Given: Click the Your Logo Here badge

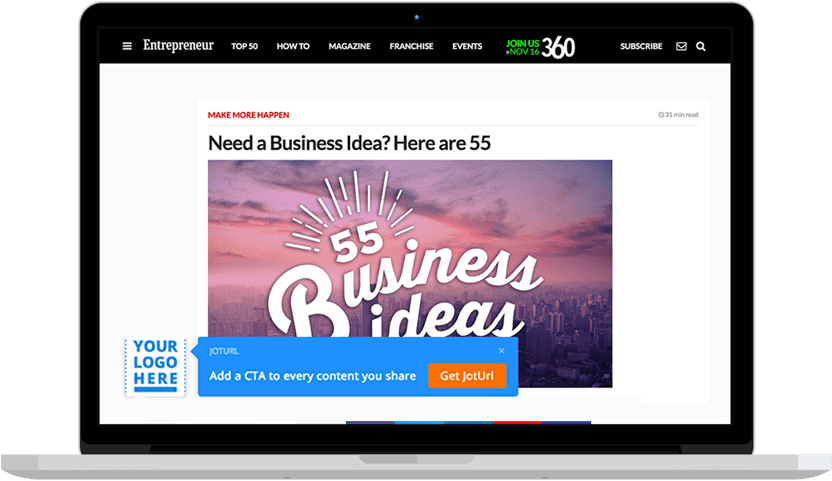Looking at the screenshot, I should (x=155, y=367).
